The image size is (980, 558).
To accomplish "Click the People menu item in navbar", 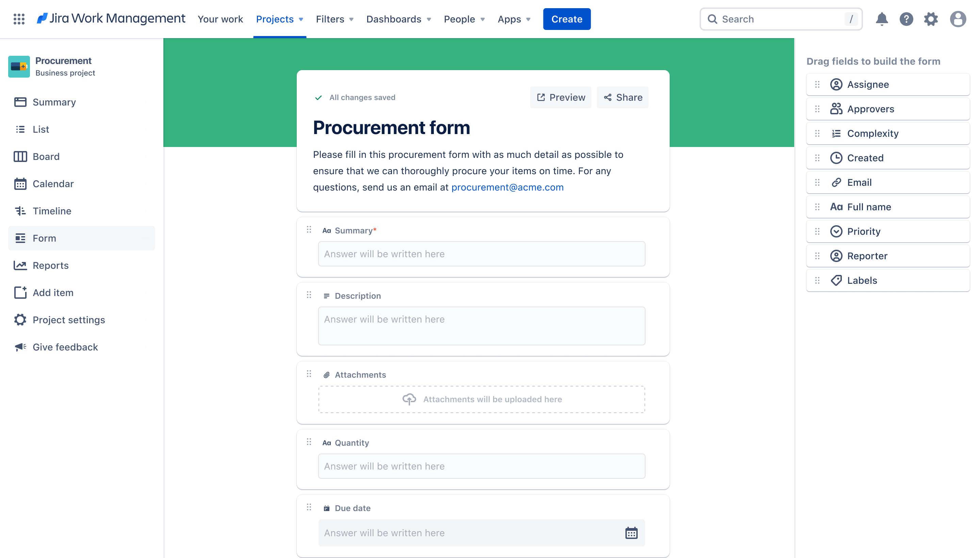I will 464,19.
